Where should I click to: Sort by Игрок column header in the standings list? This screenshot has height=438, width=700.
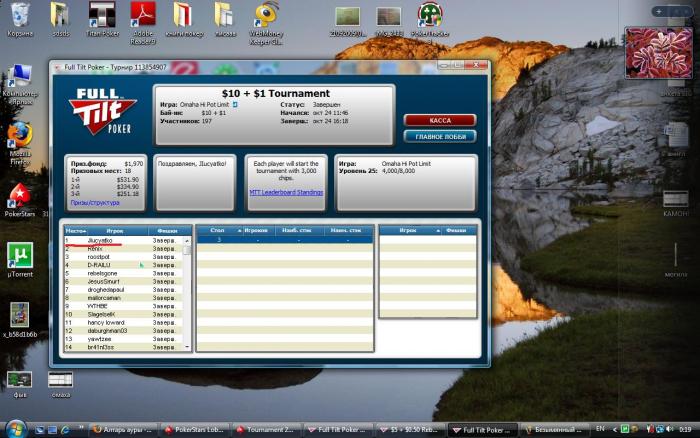click(115, 231)
